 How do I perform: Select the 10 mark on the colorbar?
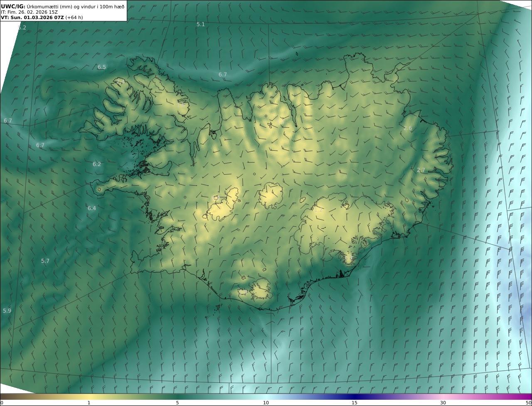point(266,403)
